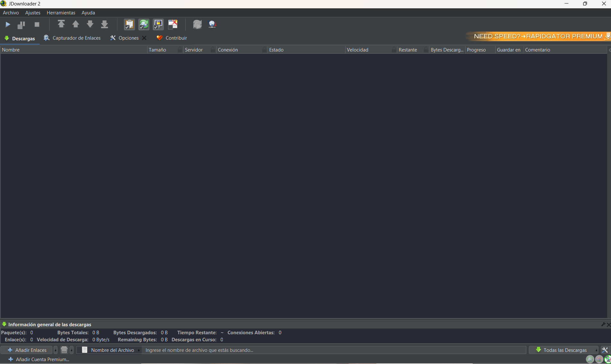Pause downloads using the pause toolbar icon
This screenshot has height=364, width=611.
tap(21, 25)
